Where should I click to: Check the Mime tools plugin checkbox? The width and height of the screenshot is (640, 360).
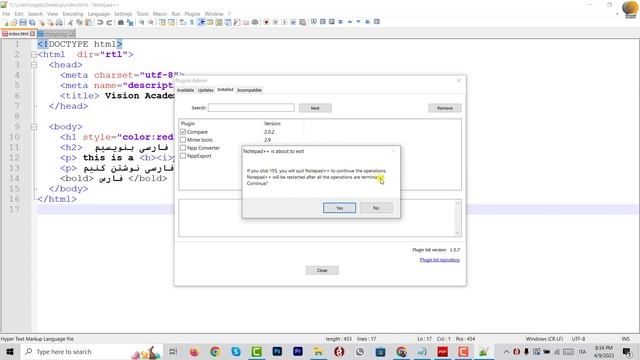point(183,140)
